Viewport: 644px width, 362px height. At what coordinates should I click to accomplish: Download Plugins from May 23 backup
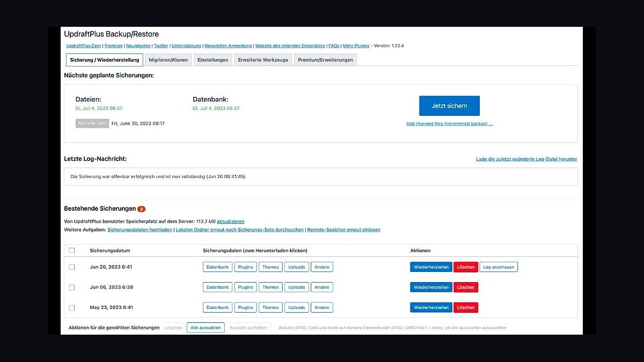[x=245, y=307]
